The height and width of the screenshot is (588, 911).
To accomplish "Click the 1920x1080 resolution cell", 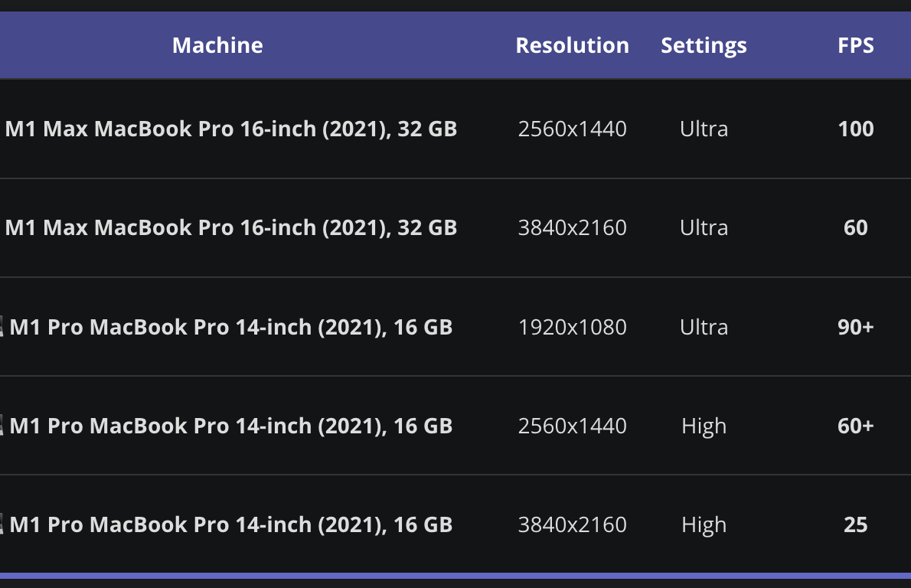I will (x=572, y=327).
